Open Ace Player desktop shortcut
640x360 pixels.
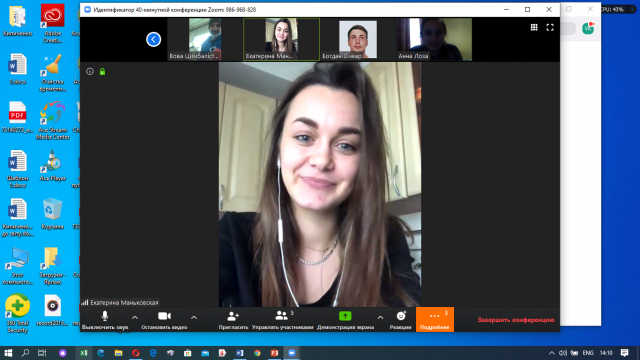click(53, 166)
